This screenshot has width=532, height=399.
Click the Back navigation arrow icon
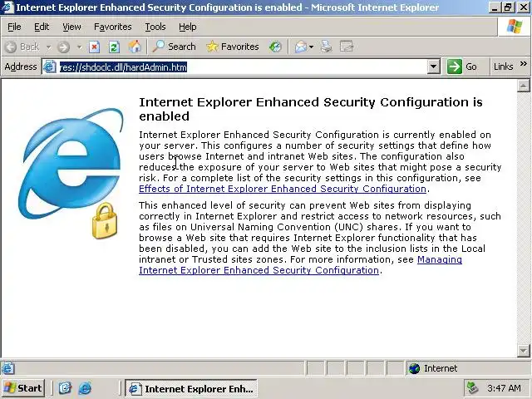click(x=11, y=47)
